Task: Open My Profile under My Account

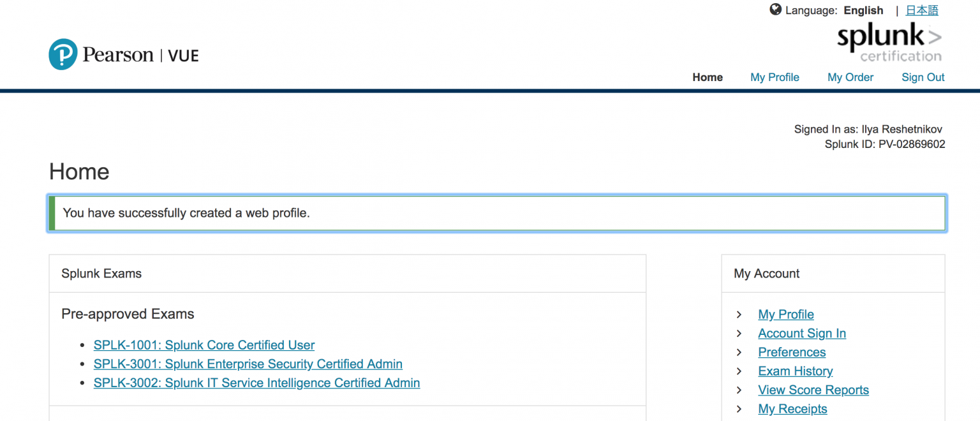Action: point(785,314)
